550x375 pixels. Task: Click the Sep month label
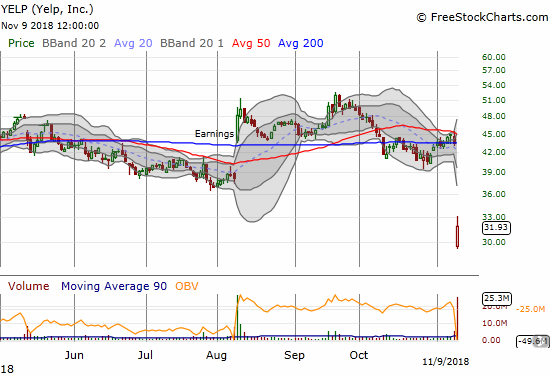pos(294,355)
